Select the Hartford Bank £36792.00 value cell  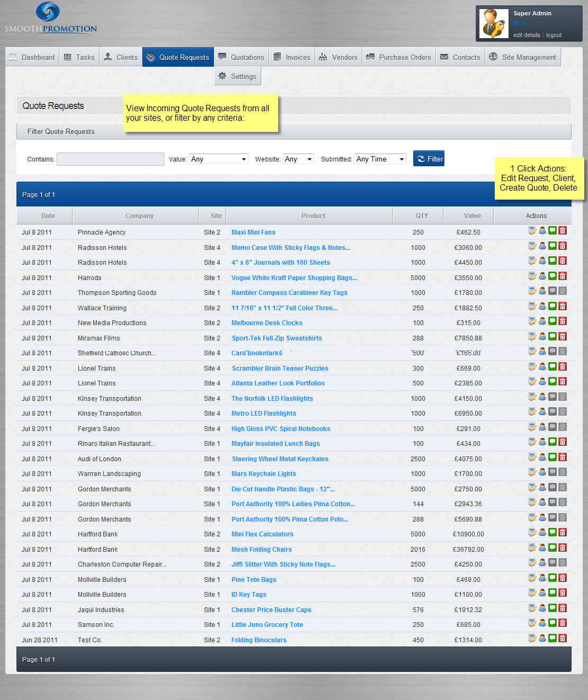point(468,550)
